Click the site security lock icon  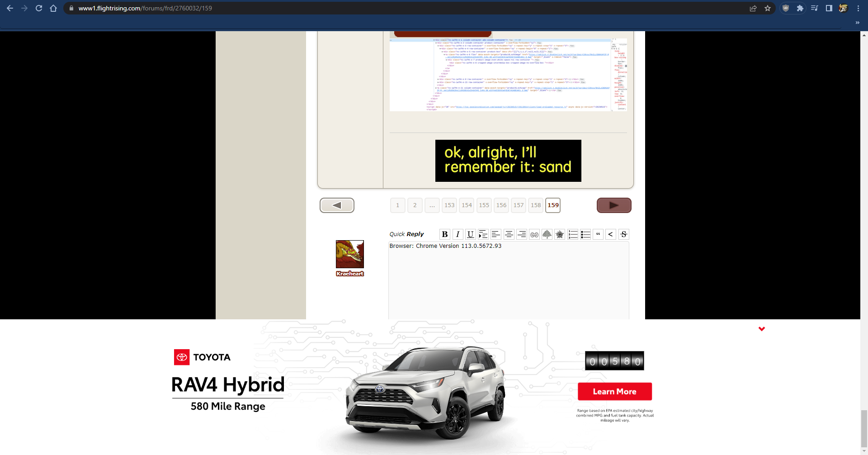[71, 8]
